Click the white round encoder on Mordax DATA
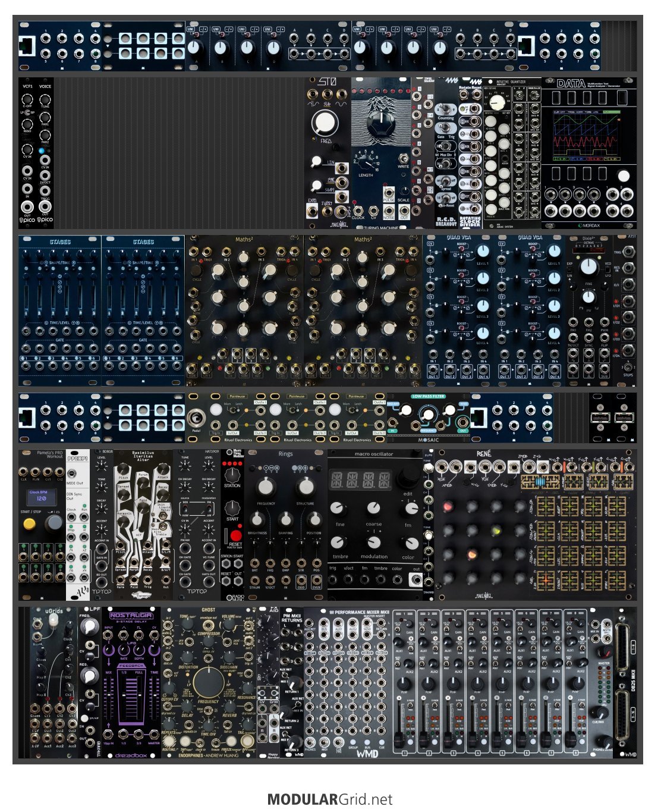 623,176
